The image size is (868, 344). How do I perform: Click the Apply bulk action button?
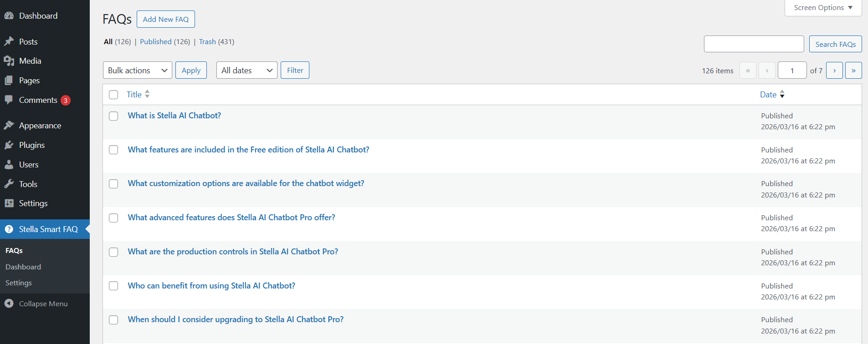tap(191, 70)
